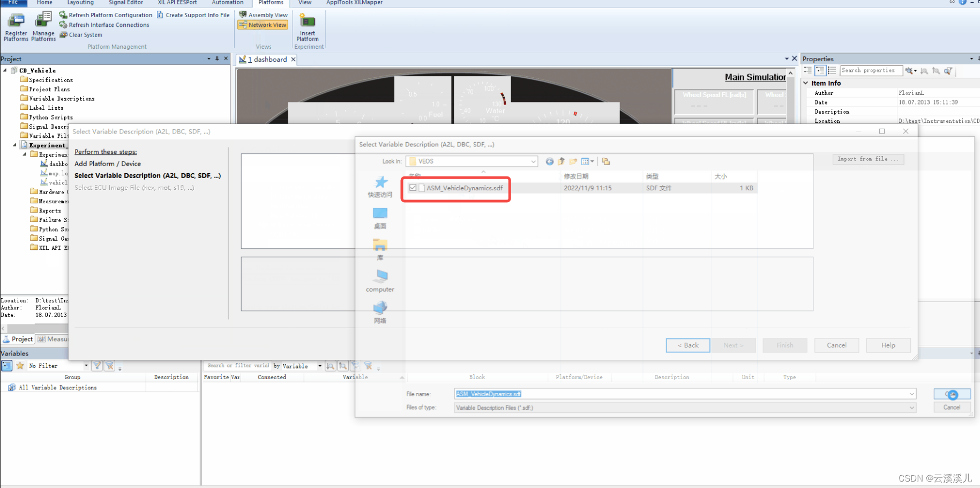
Task: Click Import from file button
Action: (x=869, y=159)
